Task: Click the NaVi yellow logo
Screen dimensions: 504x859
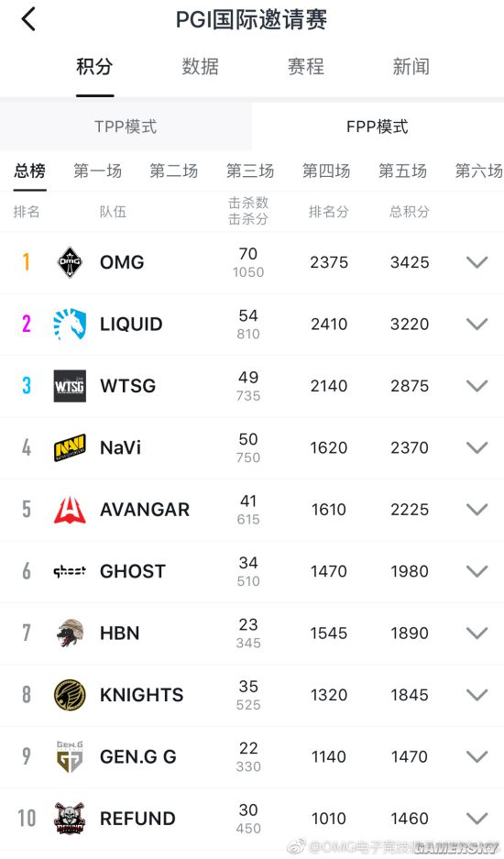Action: click(71, 447)
